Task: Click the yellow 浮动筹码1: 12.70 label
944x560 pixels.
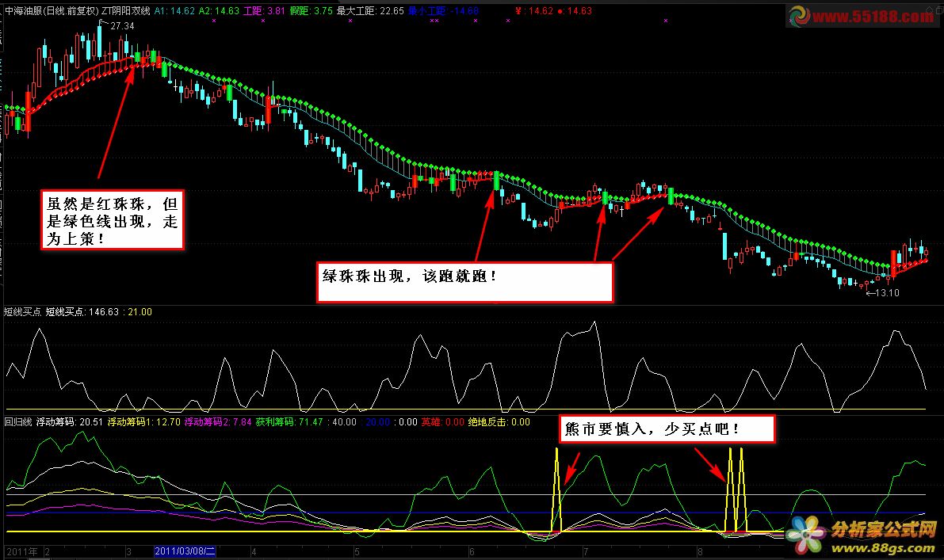Action: click(144, 421)
